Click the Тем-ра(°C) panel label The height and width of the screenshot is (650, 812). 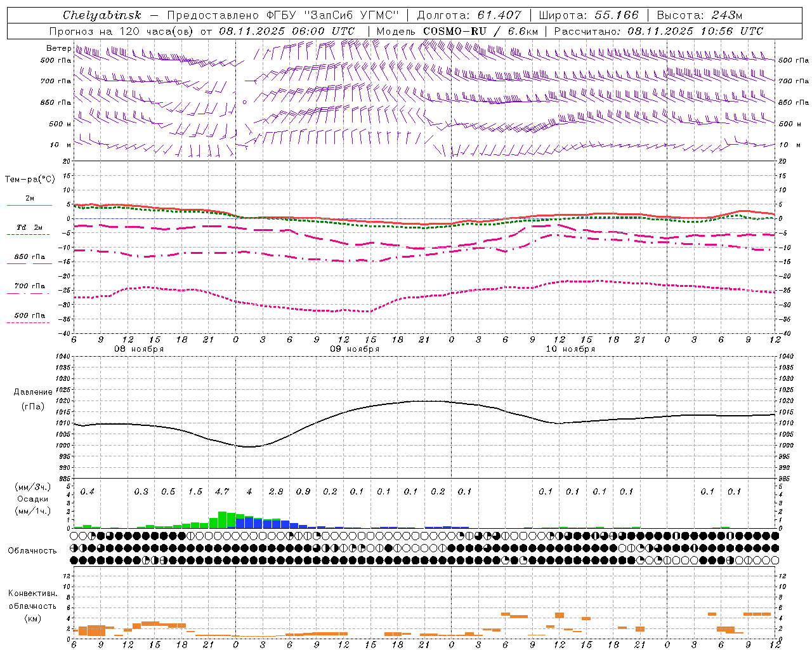(30, 180)
